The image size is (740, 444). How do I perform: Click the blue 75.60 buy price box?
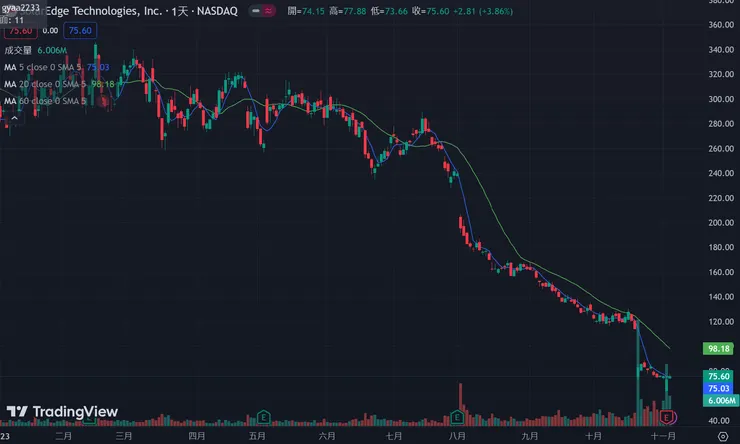click(x=80, y=31)
